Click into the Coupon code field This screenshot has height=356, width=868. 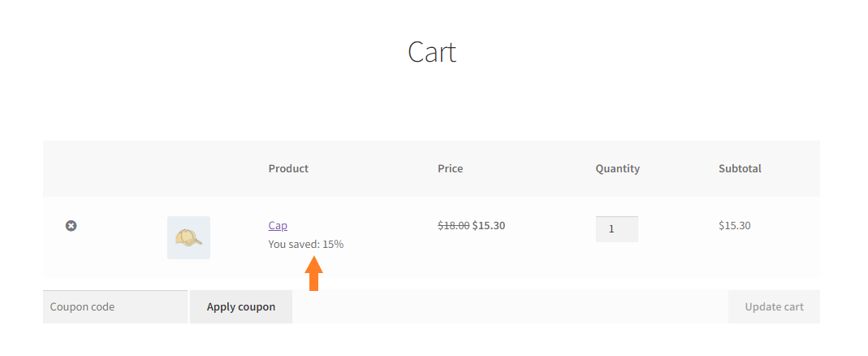[115, 306]
